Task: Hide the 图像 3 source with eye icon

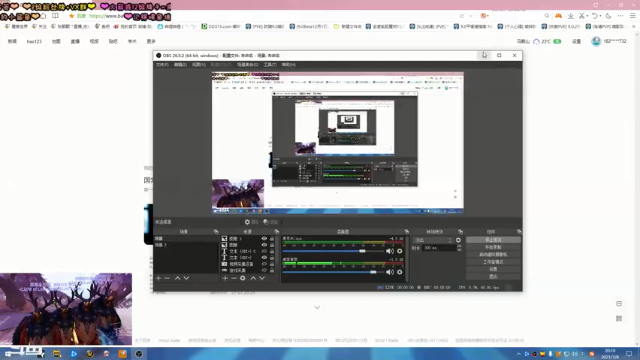Action: click(x=264, y=238)
